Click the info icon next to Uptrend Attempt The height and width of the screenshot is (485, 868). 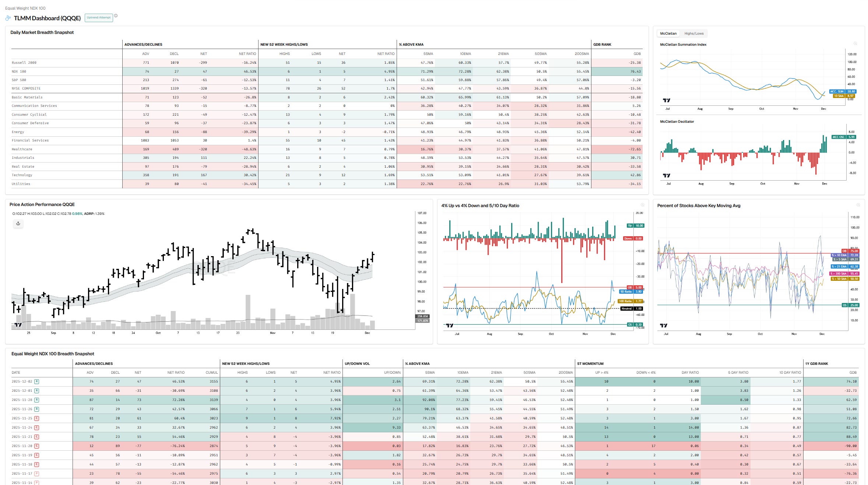click(x=116, y=16)
